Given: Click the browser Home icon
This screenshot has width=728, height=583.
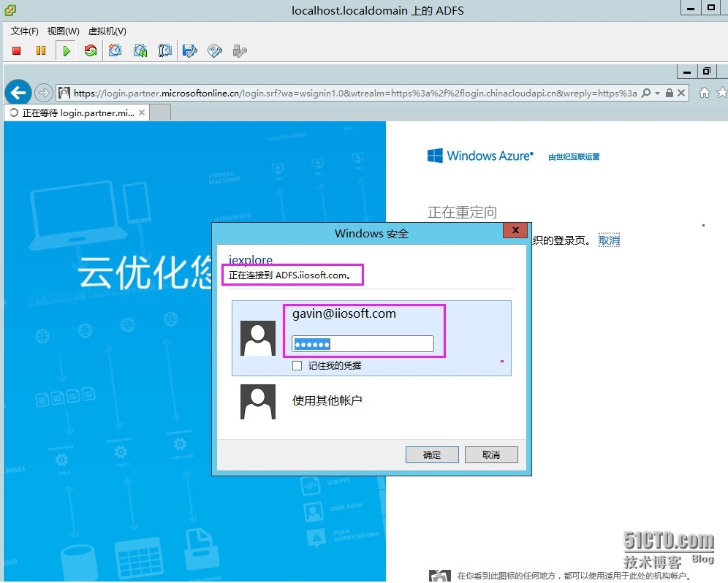Looking at the screenshot, I should pos(705,93).
